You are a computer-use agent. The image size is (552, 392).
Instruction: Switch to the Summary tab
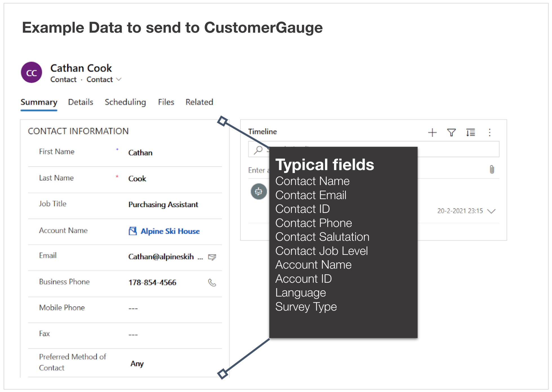point(39,102)
